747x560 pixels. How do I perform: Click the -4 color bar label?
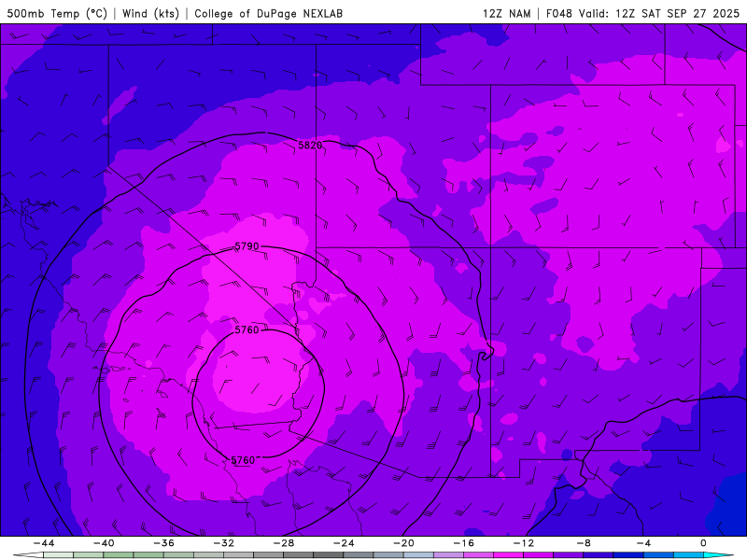coord(643,543)
